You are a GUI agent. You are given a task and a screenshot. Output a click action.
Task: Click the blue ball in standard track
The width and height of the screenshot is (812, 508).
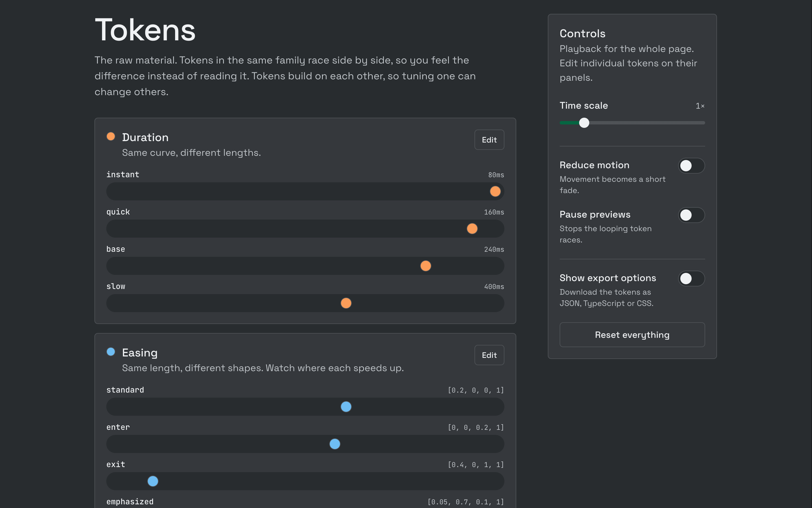346,407
